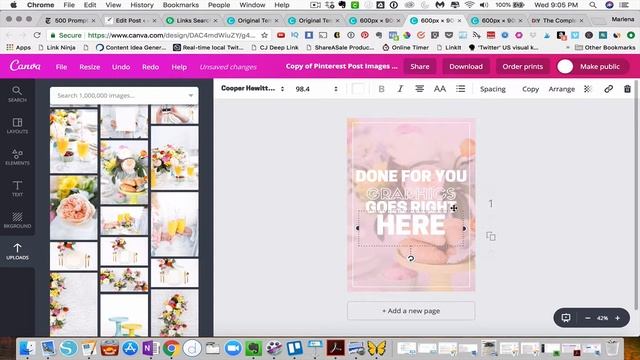The image size is (640, 360).
Task: Delete the element with the trash icon
Action: pyautogui.click(x=627, y=89)
